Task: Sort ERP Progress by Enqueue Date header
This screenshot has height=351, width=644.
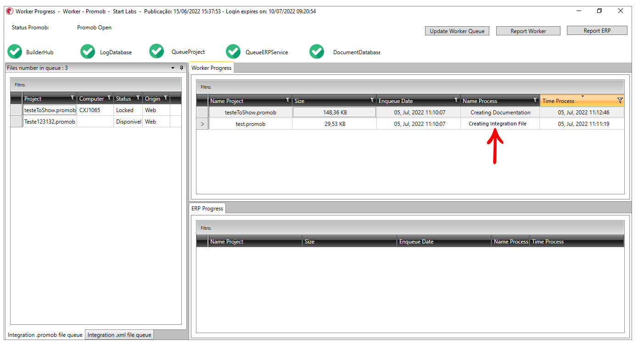Action: click(444, 241)
